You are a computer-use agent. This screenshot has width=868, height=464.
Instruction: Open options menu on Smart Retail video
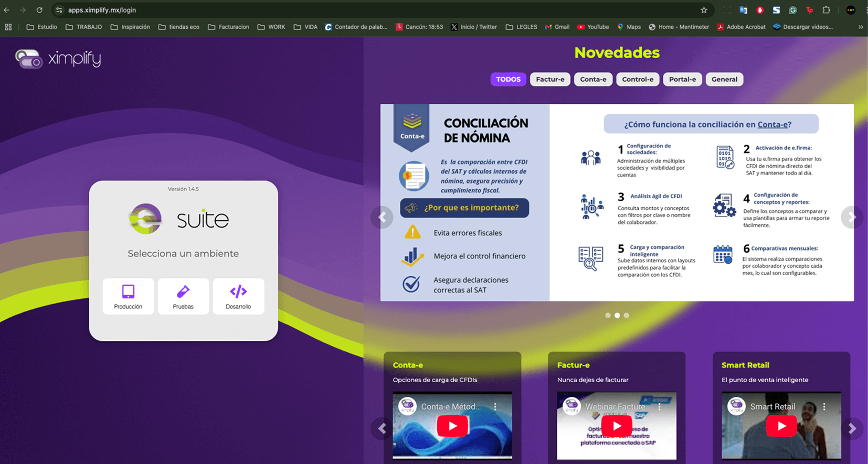824,407
